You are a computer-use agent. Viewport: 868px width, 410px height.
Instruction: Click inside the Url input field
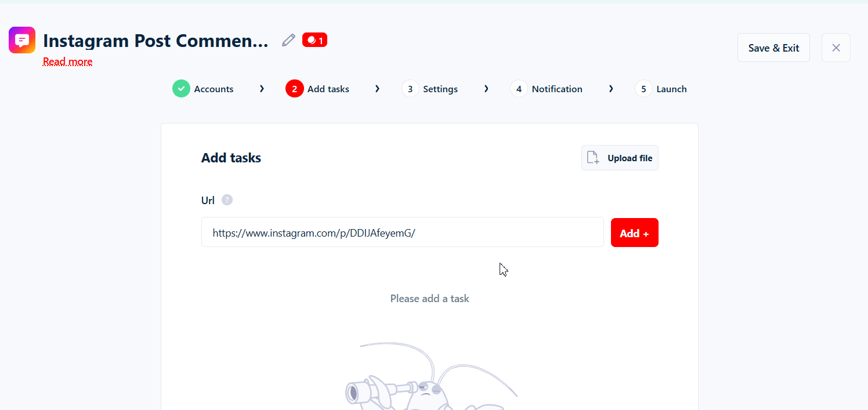coord(402,232)
